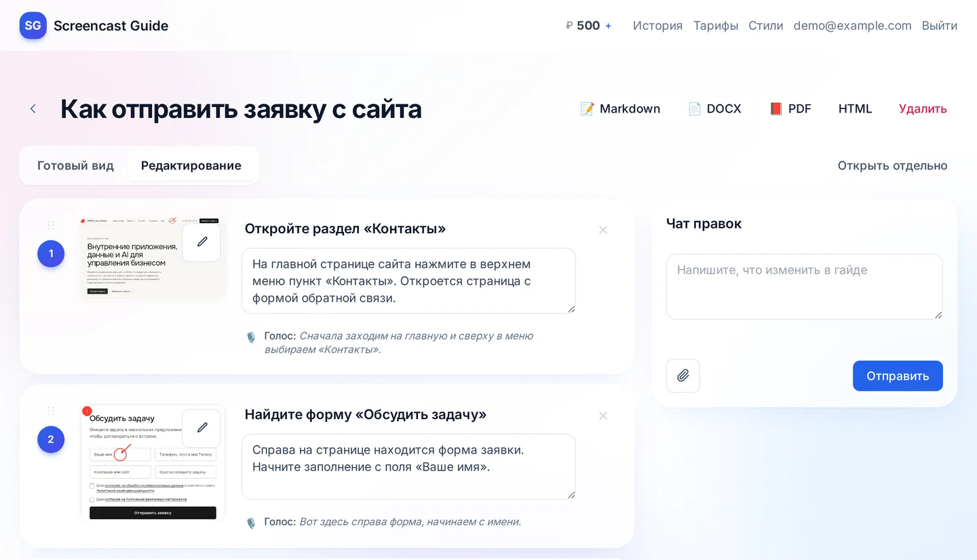Open «Тарифы» in the top menu
Image resolution: width=977 pixels, height=560 pixels.
716,26
